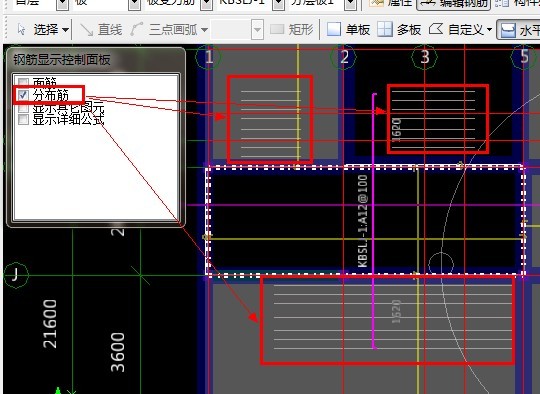
Task: Select the KBSLJ-1:A12@100 rebar label
Action: pyautogui.click(x=363, y=221)
